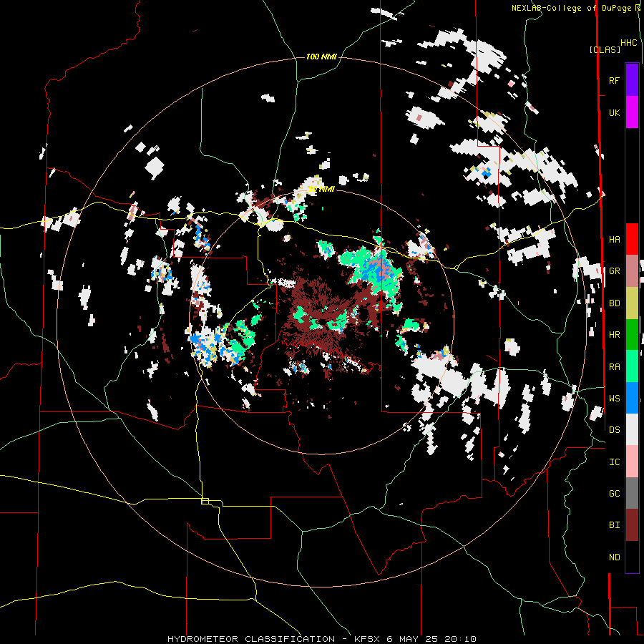The height and width of the screenshot is (644, 644).
Task: Click the DS legend label
Action: pos(614,429)
